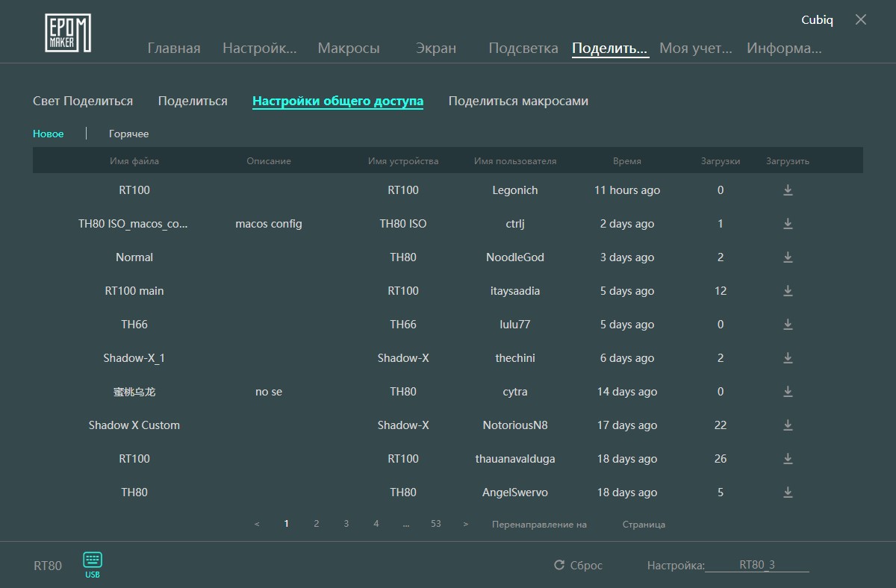Click the Перенаправление на label
Image resolution: width=896 pixels, height=588 pixels.
point(539,525)
